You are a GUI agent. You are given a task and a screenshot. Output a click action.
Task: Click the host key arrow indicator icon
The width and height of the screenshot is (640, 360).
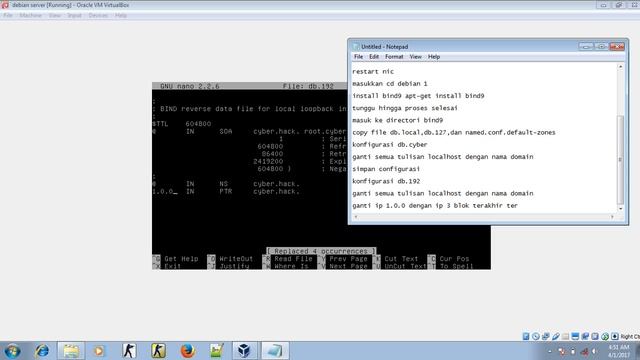pos(615,336)
